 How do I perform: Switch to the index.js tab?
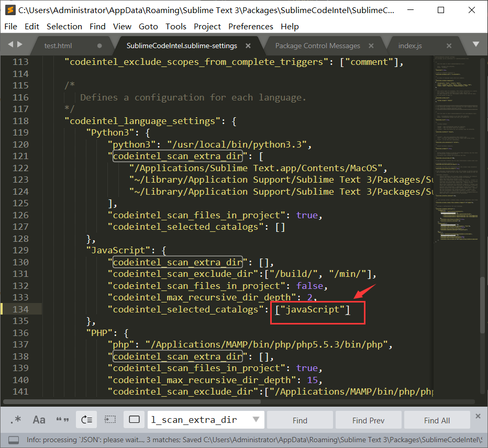(410, 46)
